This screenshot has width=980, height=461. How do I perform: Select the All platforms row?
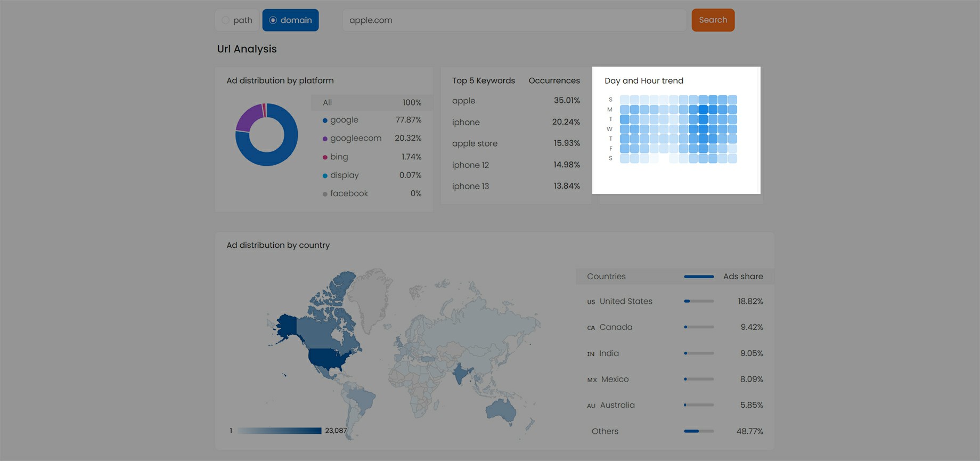tap(372, 102)
